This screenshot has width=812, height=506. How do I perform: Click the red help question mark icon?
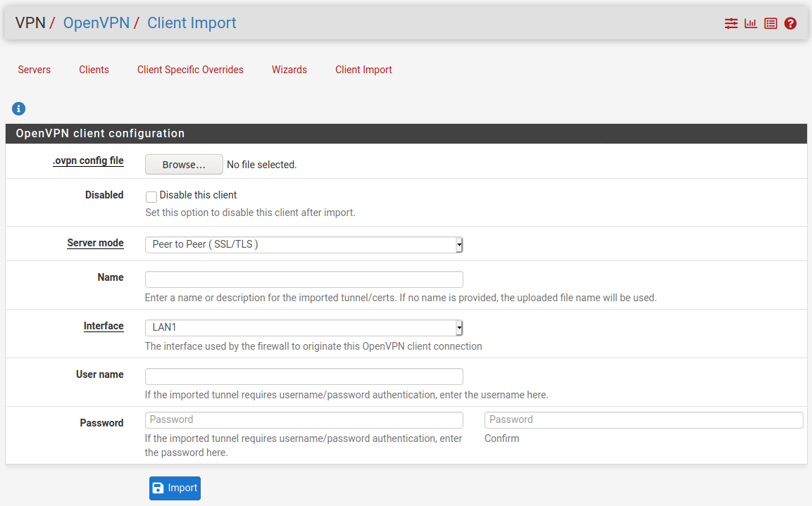pos(790,23)
